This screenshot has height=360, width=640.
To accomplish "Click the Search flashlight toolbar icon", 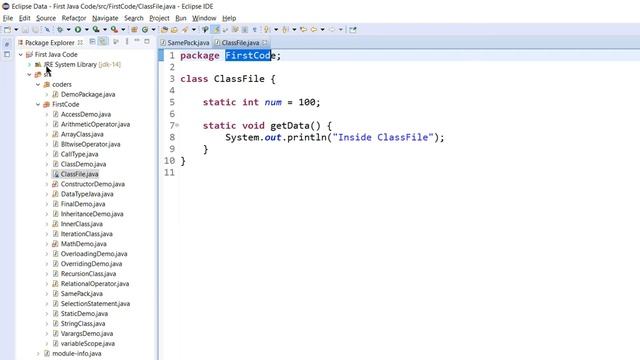I will coord(185,29).
